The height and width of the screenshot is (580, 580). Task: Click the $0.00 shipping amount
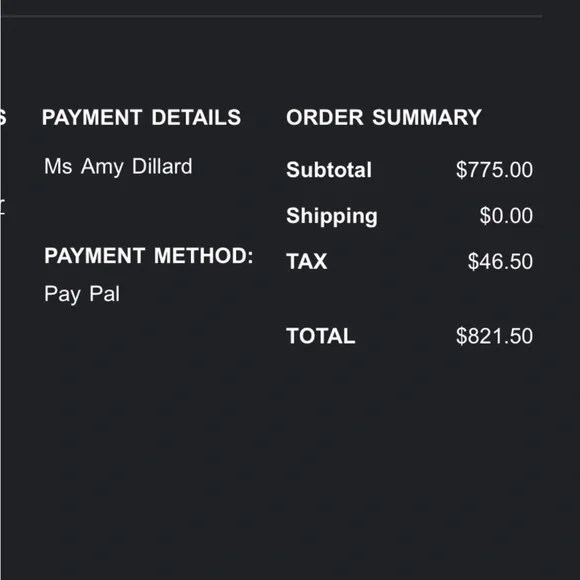point(506,216)
